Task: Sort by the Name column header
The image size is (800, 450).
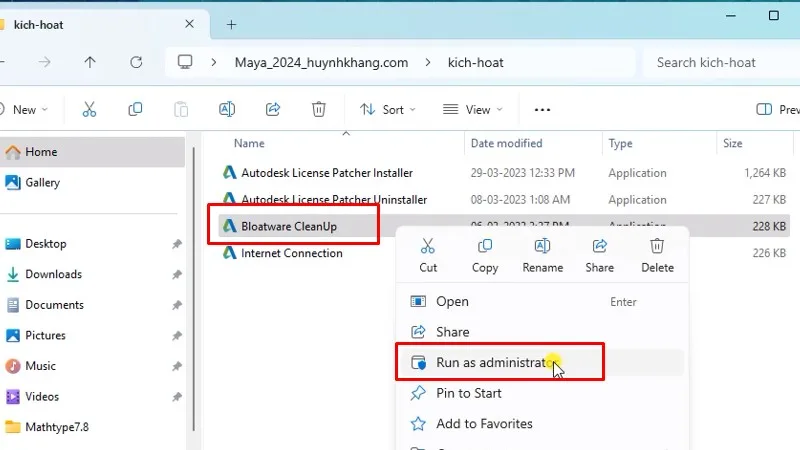Action: tap(249, 143)
